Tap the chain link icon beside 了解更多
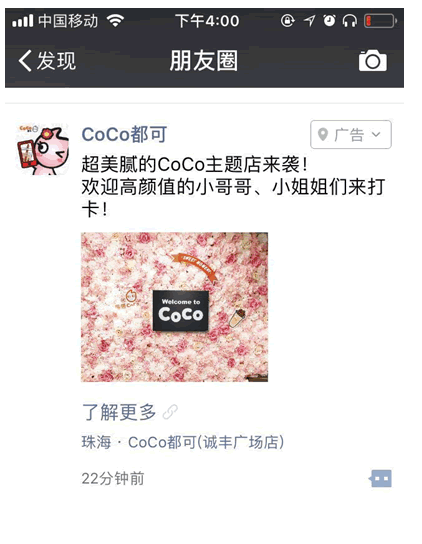The width and height of the screenshot is (422, 544). click(x=170, y=412)
